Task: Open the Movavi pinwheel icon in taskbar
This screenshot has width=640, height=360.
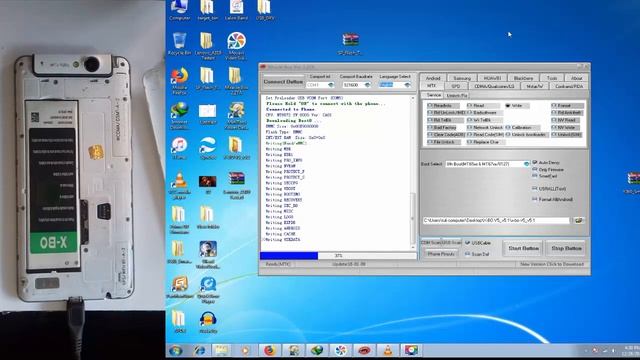Action: click(x=340, y=350)
